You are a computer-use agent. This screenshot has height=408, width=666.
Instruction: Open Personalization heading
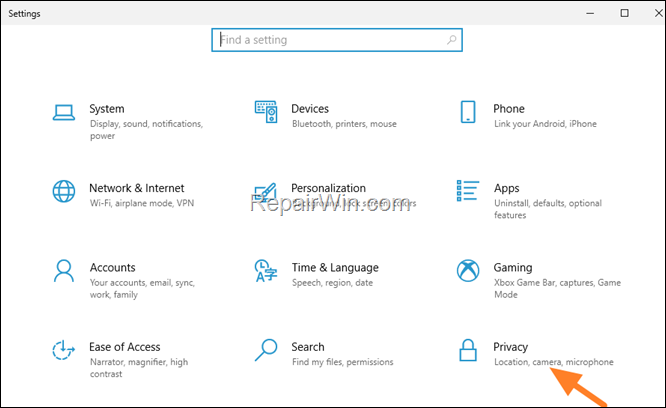tap(328, 188)
